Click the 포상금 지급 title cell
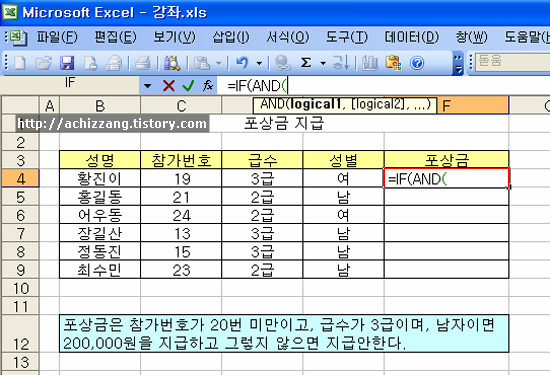 283,123
